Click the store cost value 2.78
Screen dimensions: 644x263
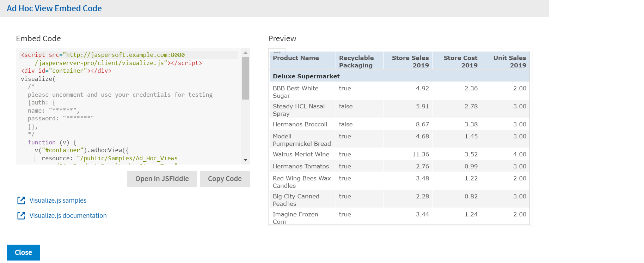click(x=471, y=106)
